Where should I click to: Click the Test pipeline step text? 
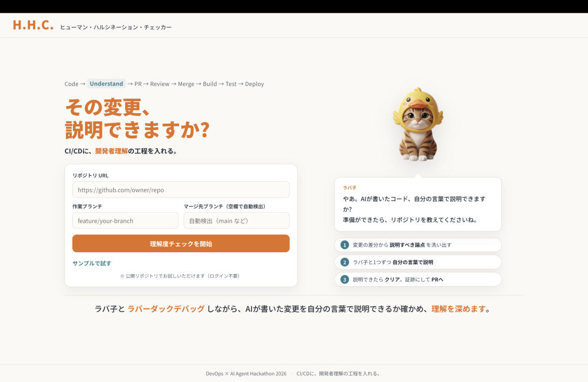coord(231,84)
